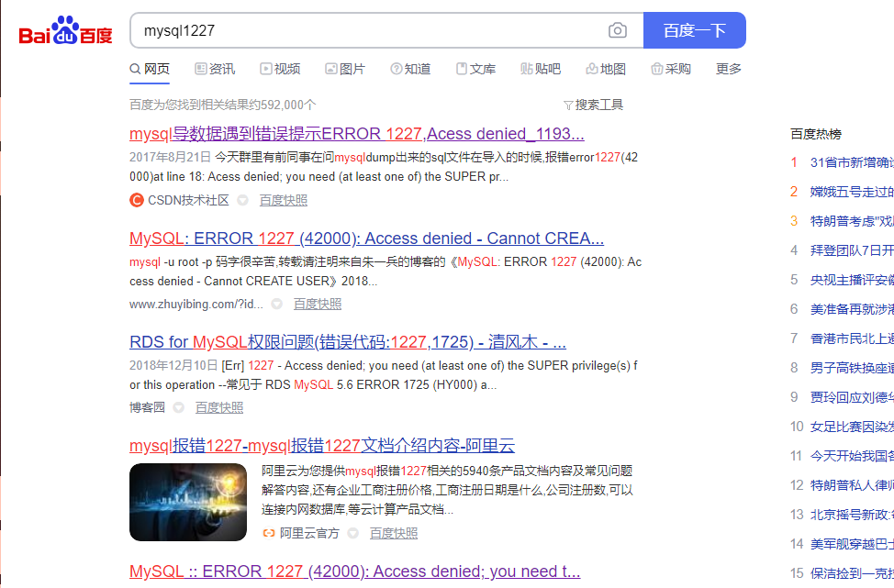Open camera image search icon
Image resolution: width=894 pixels, height=588 pixels.
618,30
